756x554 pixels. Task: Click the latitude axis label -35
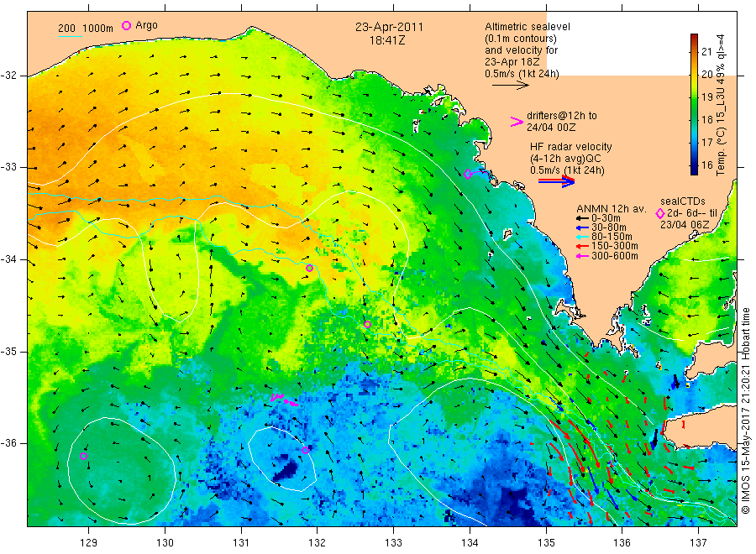point(8,352)
